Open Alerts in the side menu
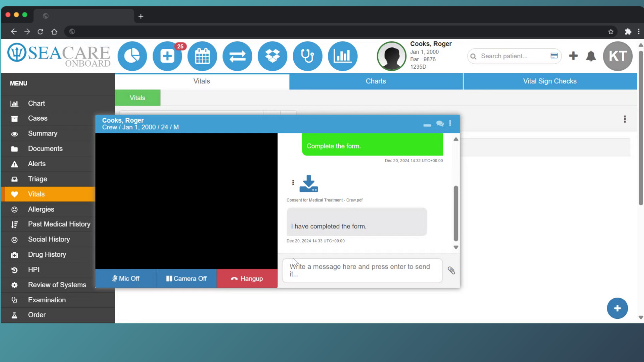 (48, 164)
